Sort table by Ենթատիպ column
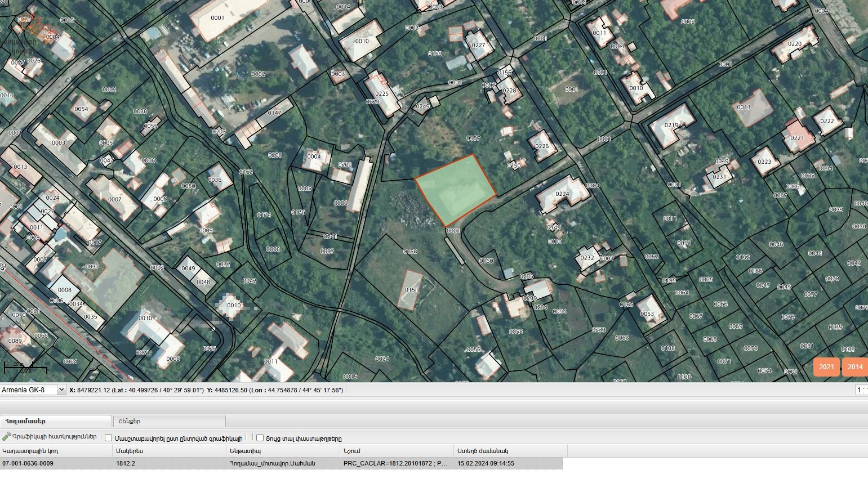Image resolution: width=868 pixels, height=479 pixels. [283, 451]
